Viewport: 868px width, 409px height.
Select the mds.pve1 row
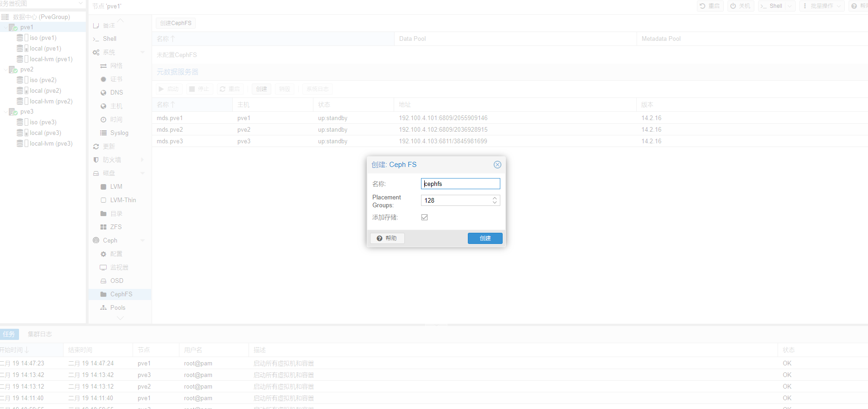pos(510,118)
